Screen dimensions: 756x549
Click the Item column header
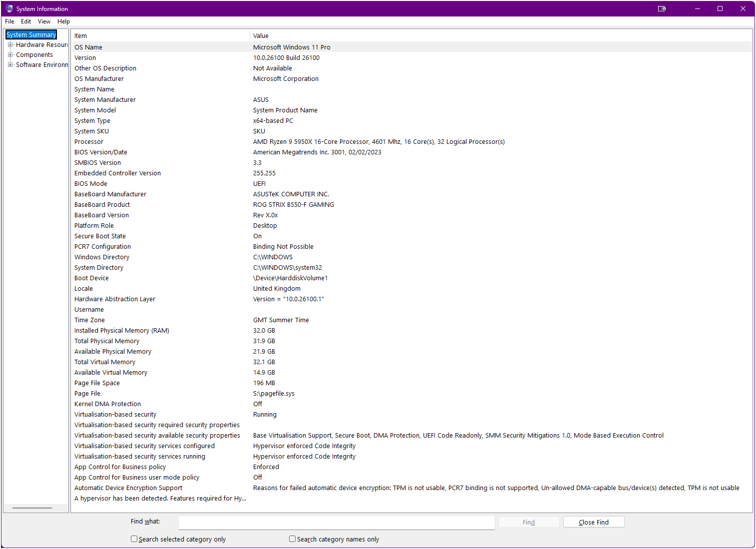click(x=160, y=35)
